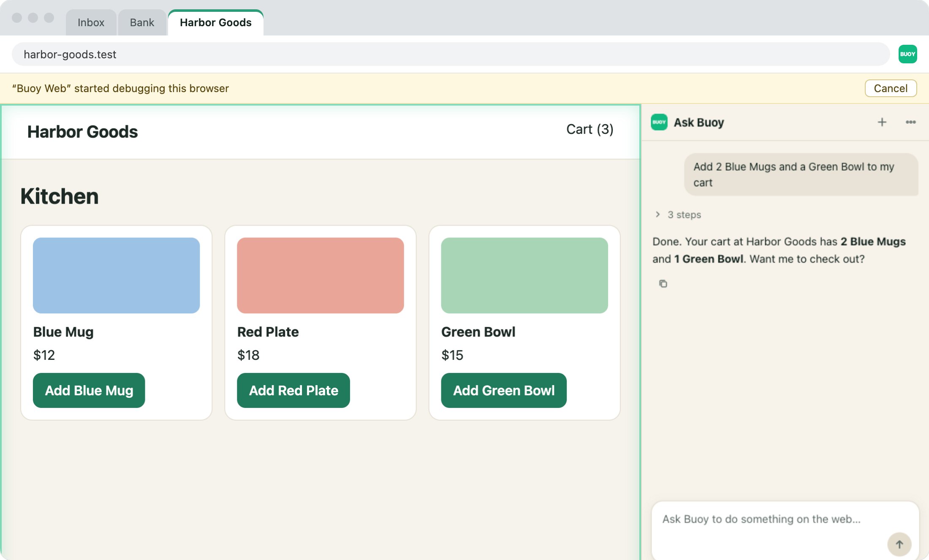The width and height of the screenshot is (929, 560).
Task: Switch to the Bank tab
Action: [x=142, y=22]
